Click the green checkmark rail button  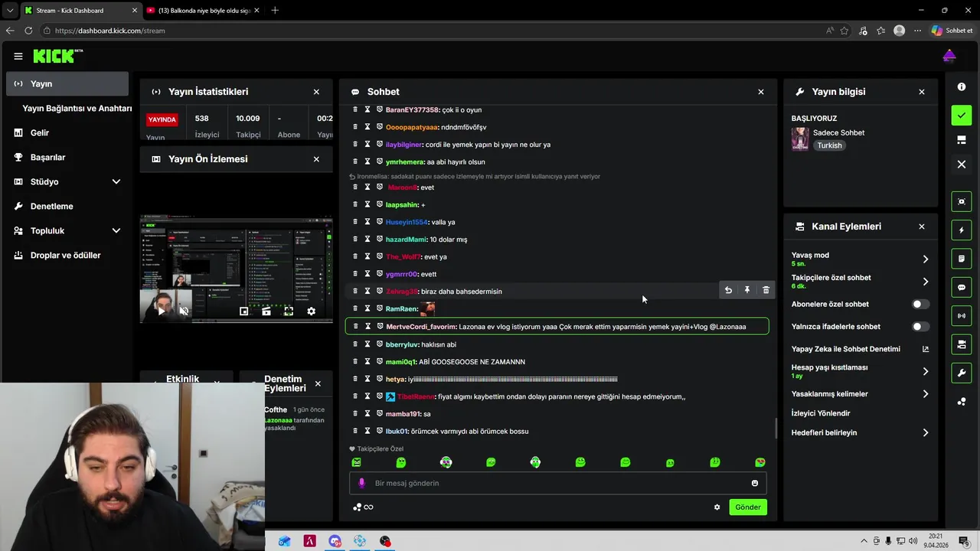click(962, 116)
